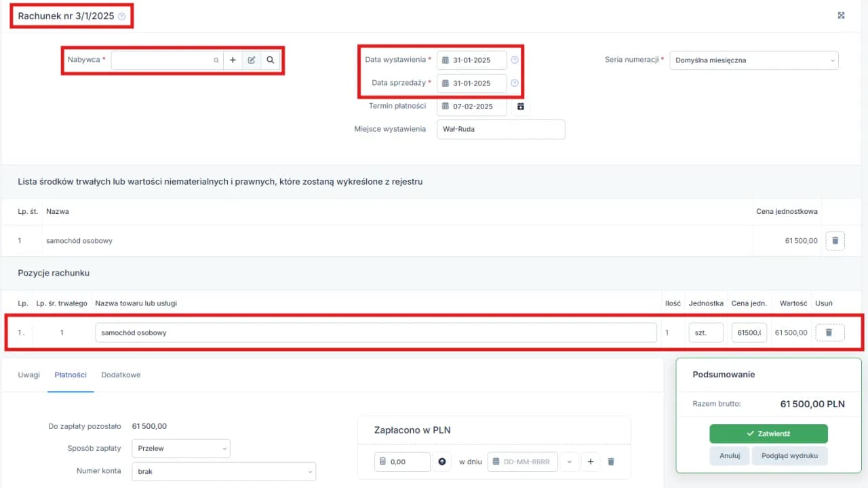
Task: Remove position 1 from Pozycje rachunku
Action: tap(829, 333)
